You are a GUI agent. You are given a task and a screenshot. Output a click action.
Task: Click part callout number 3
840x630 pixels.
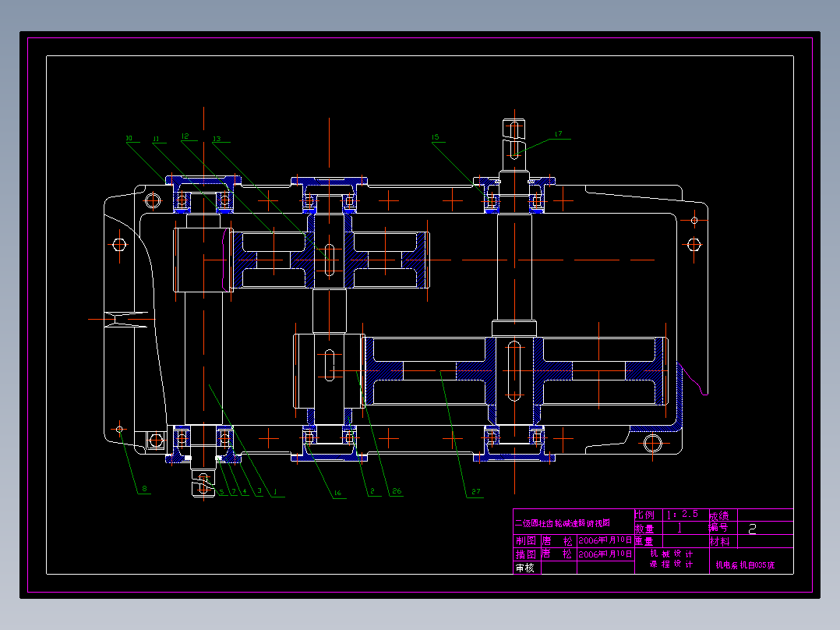tap(259, 491)
